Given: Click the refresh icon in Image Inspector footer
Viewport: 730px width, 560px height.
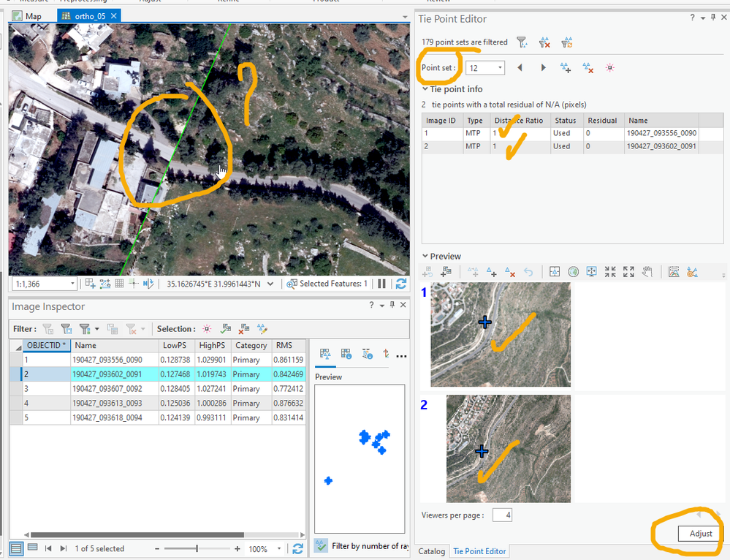Looking at the screenshot, I should point(297,548).
